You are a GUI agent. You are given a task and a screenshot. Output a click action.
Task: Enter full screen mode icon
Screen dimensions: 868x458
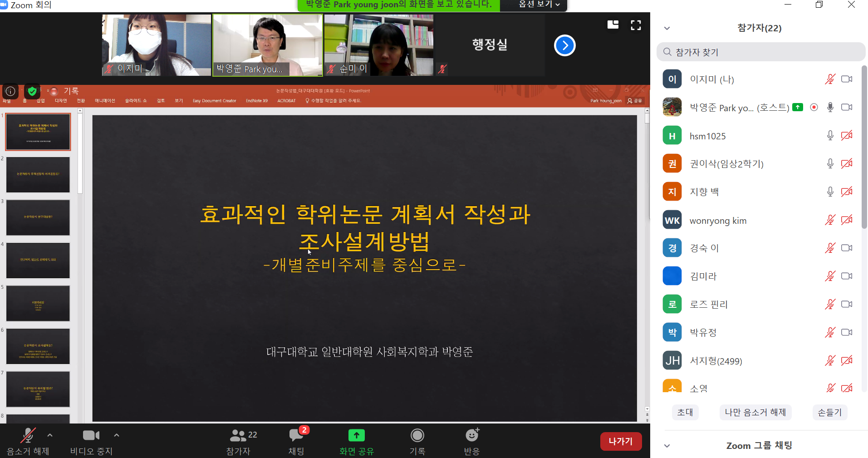(636, 25)
